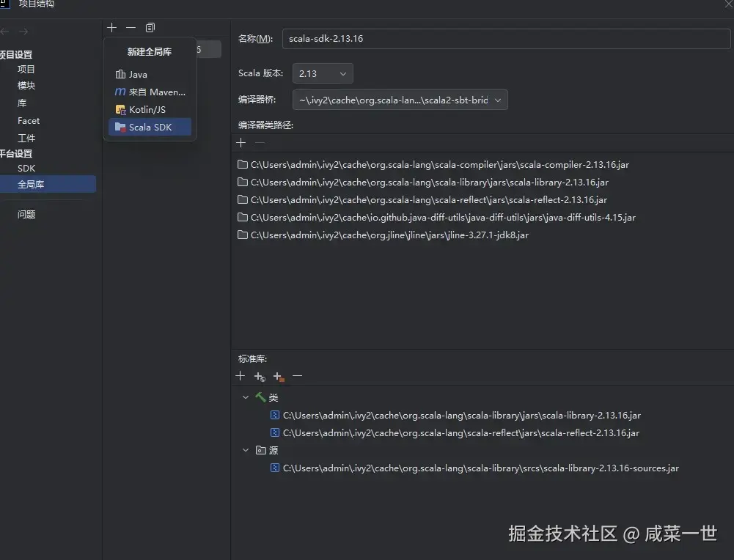Select scala-reflect-2.13.16.jar in compiler classpath
The image size is (734, 560).
pos(429,200)
